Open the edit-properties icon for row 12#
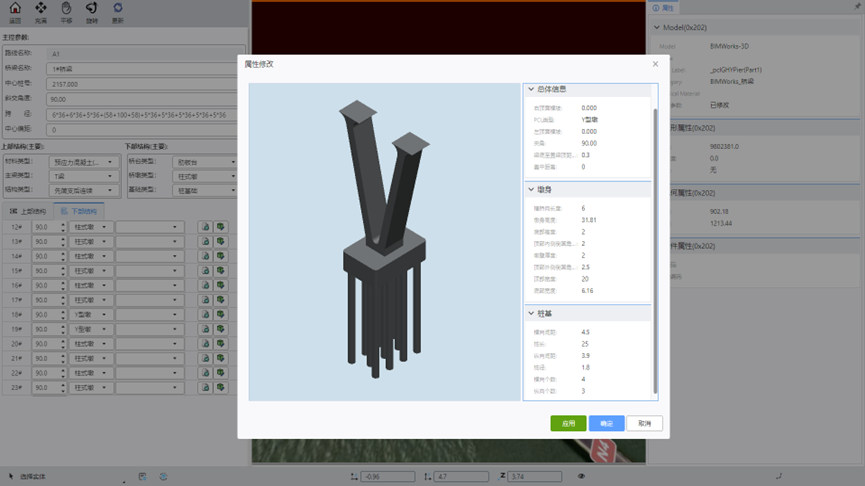The width and height of the screenshot is (865, 486). coord(206,227)
